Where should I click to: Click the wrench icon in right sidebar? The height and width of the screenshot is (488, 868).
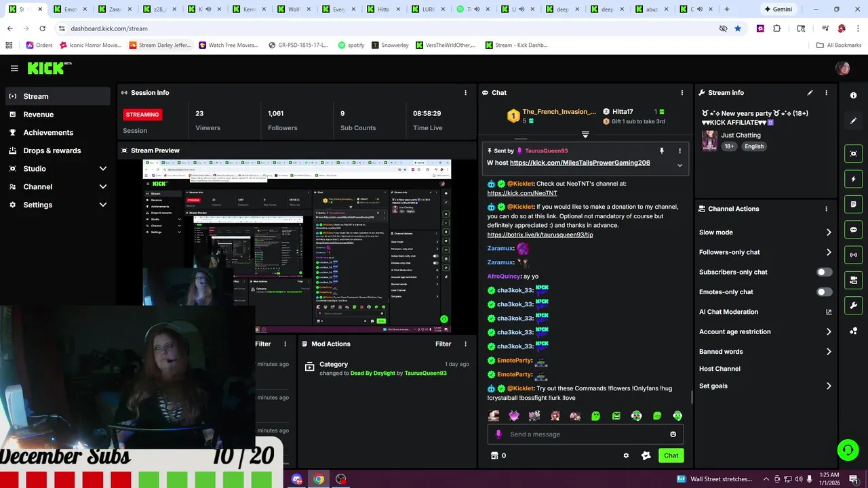click(853, 306)
